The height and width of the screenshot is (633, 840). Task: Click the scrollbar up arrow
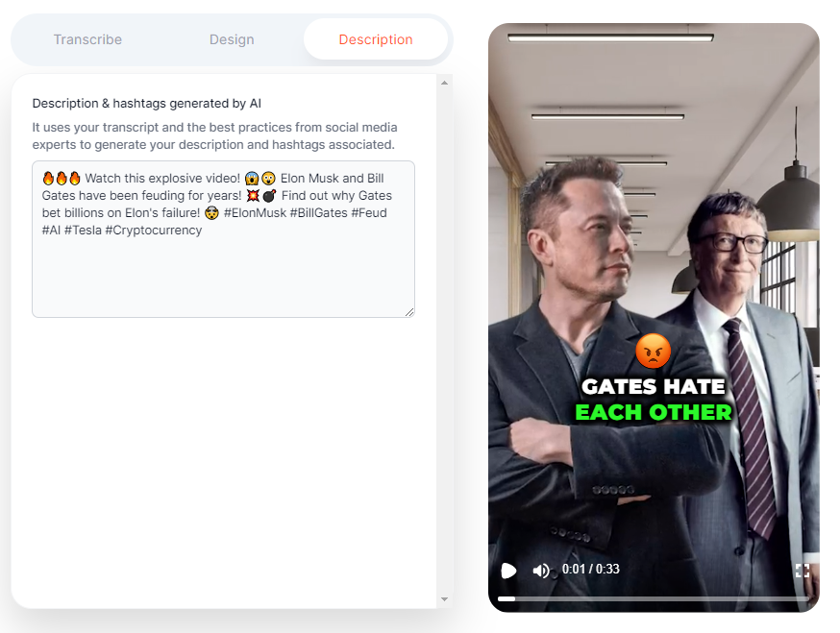pyautogui.click(x=444, y=83)
